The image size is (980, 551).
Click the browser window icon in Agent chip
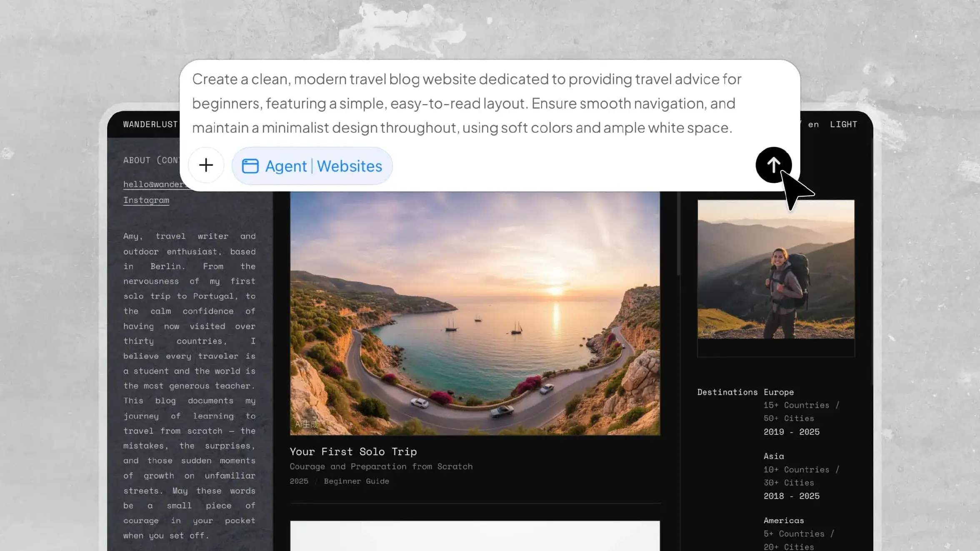(x=250, y=166)
